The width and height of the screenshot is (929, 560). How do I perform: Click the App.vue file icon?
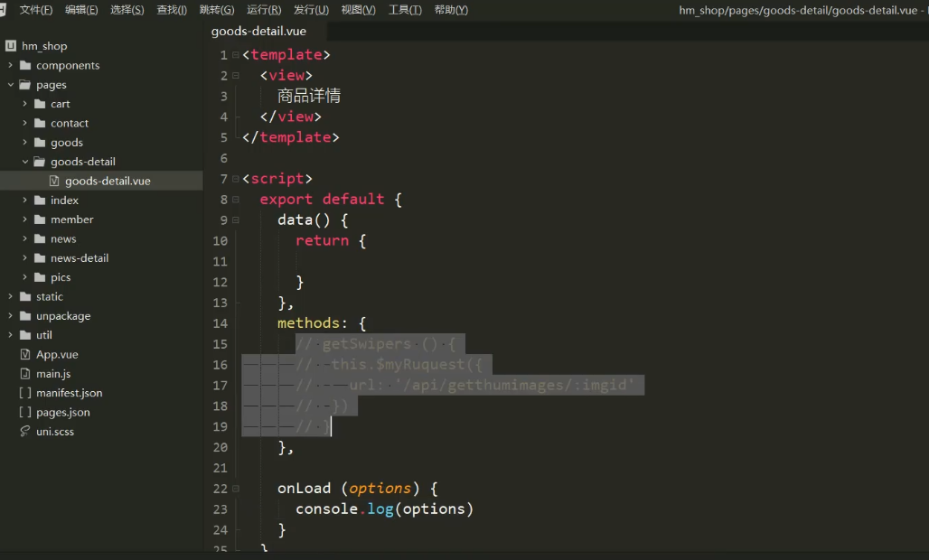25,354
